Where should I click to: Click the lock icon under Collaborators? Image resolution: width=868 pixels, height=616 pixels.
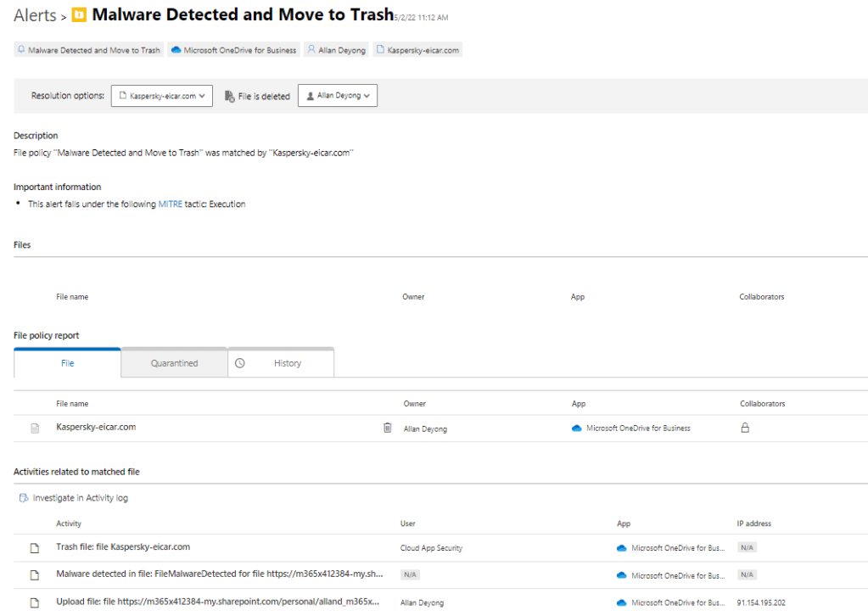pyautogui.click(x=745, y=428)
